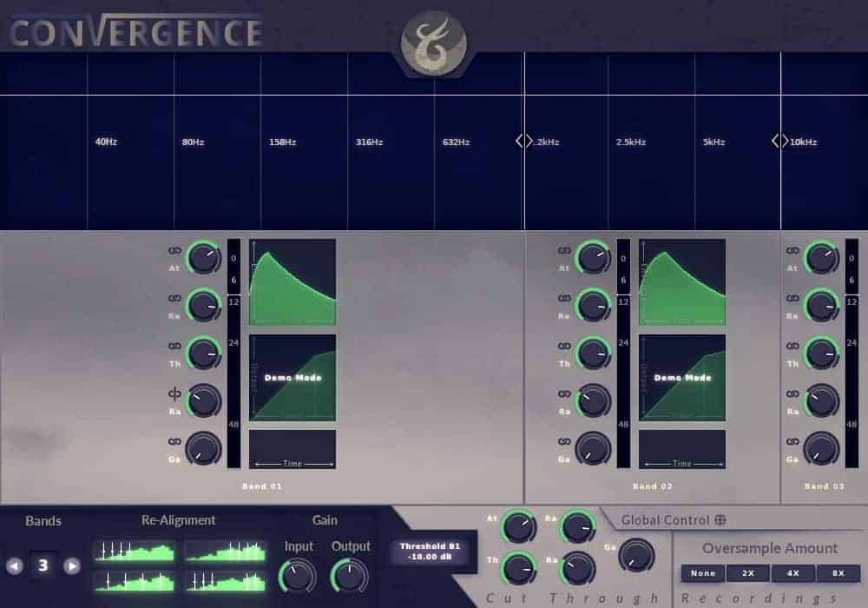Click the globe icon beside Global Control
Screen dimensions: 868x608
[720, 520]
